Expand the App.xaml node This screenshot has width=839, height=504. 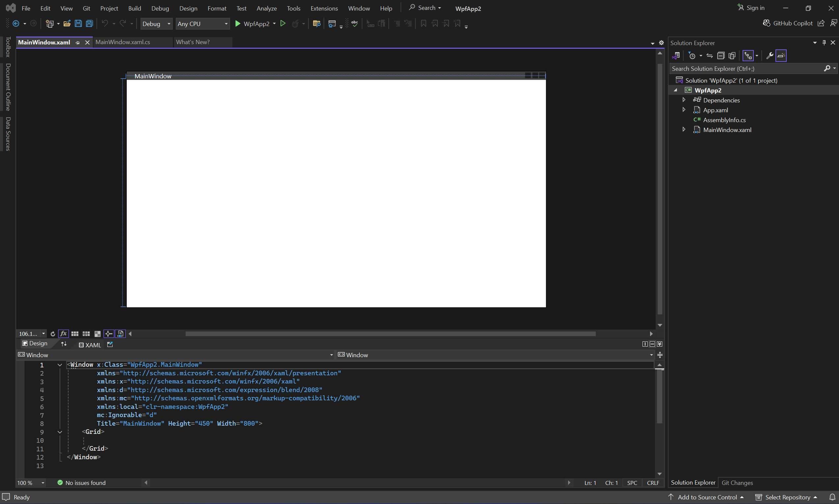684,110
